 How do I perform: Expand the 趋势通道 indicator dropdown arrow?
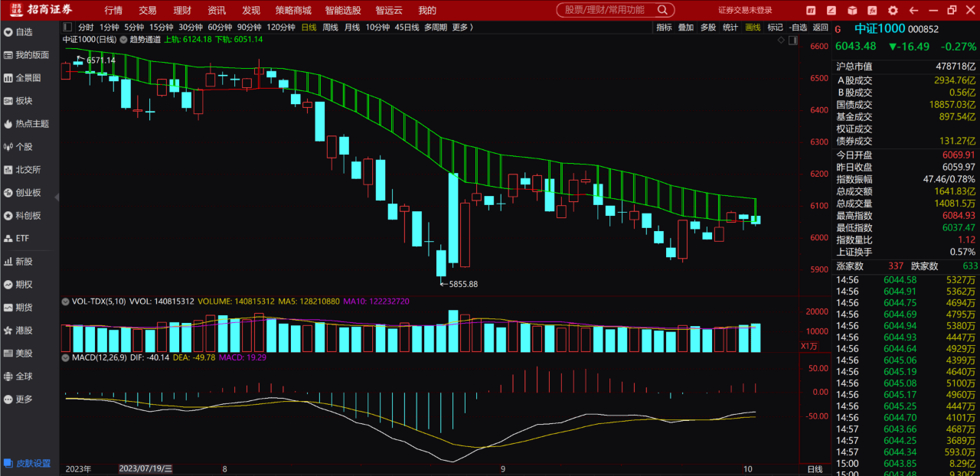coord(122,39)
